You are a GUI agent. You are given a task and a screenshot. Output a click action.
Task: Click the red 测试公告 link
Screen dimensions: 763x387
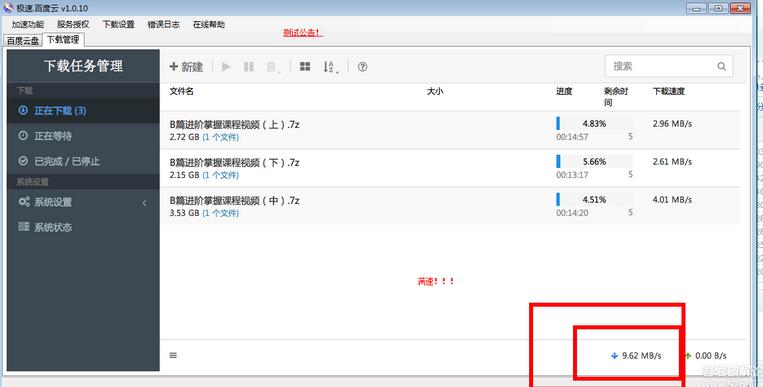point(303,33)
